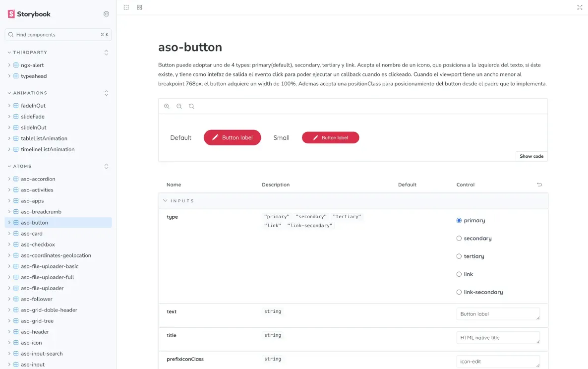Open the grid view icon in top toolbar
This screenshot has width=588, height=369.
[139, 7]
